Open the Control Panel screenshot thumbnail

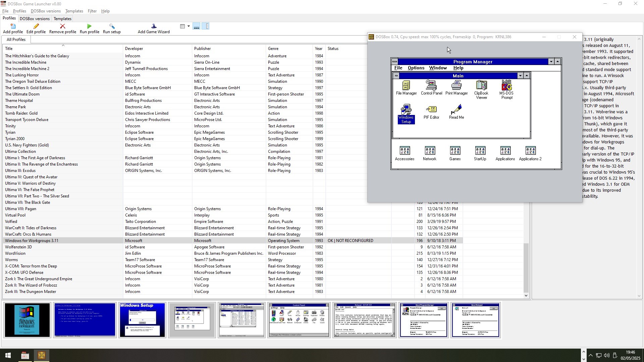click(299, 320)
